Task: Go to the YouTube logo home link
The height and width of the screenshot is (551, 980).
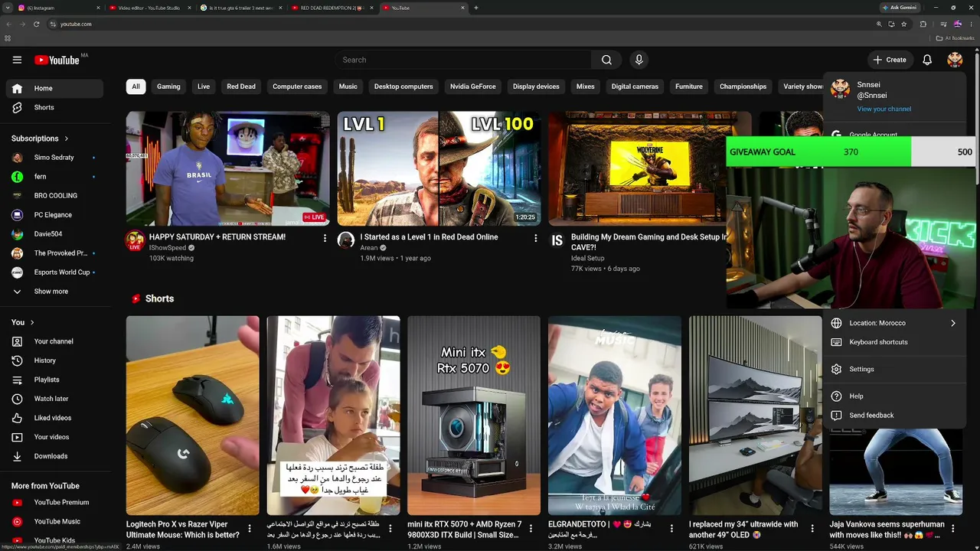Action: click(57, 60)
